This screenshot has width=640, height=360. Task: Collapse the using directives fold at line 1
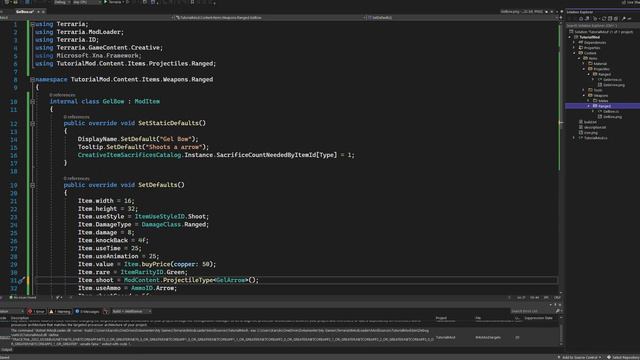[x=32, y=24]
